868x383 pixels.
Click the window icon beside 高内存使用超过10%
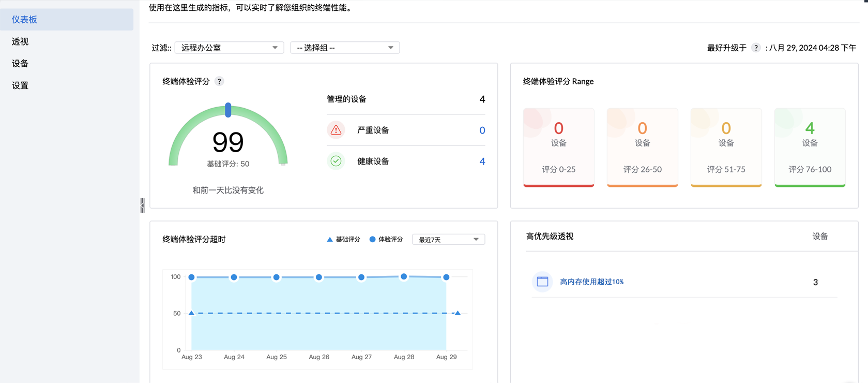[x=542, y=282]
